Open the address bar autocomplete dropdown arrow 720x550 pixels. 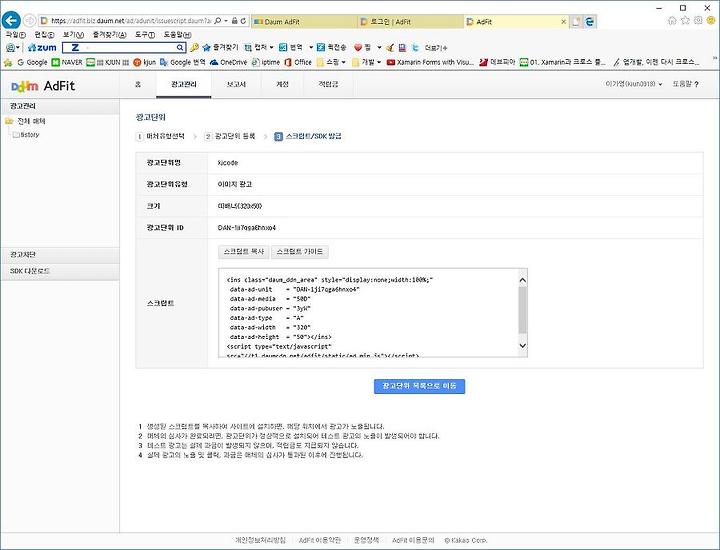pyautogui.click(x=225, y=21)
